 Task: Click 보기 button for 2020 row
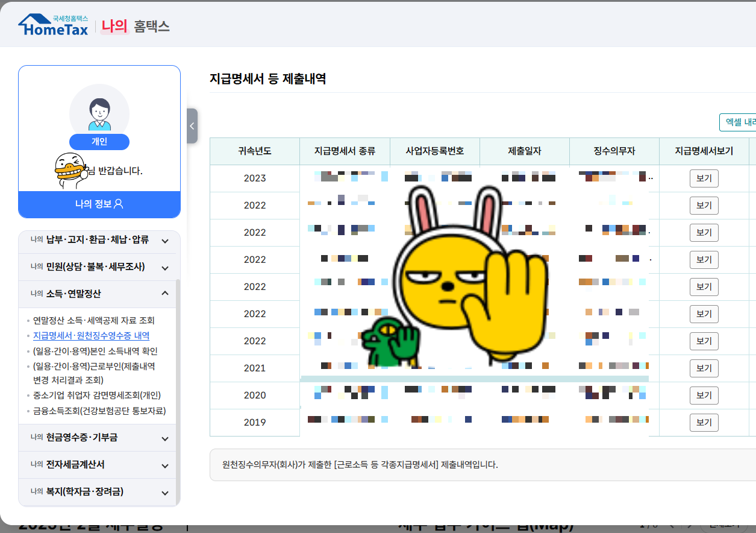704,396
